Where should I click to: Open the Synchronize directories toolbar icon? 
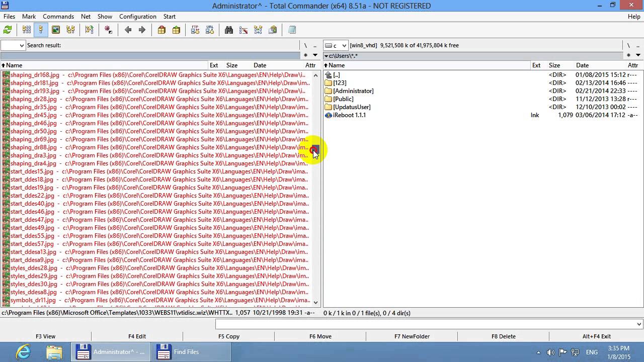[x=258, y=30]
